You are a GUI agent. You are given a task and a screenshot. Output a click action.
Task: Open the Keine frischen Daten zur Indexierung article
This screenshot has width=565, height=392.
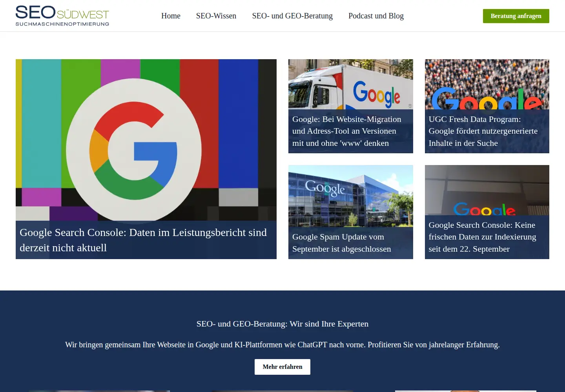point(482,237)
